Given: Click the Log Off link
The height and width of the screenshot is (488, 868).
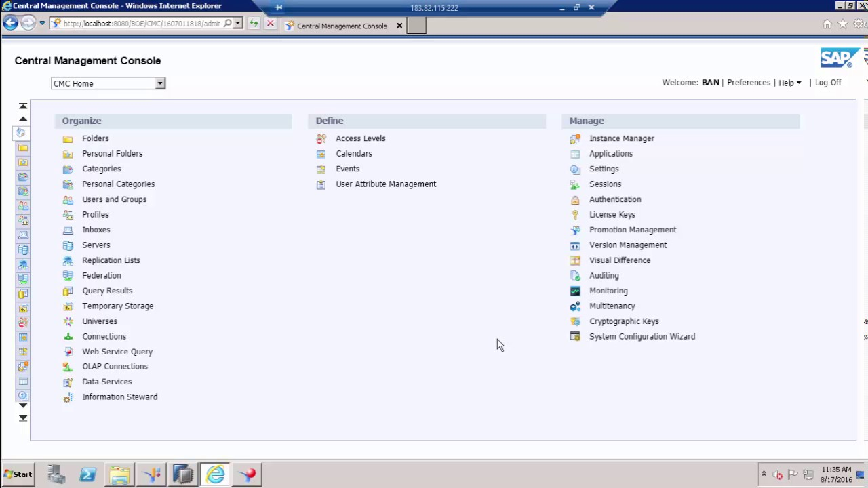Looking at the screenshot, I should coord(828,83).
